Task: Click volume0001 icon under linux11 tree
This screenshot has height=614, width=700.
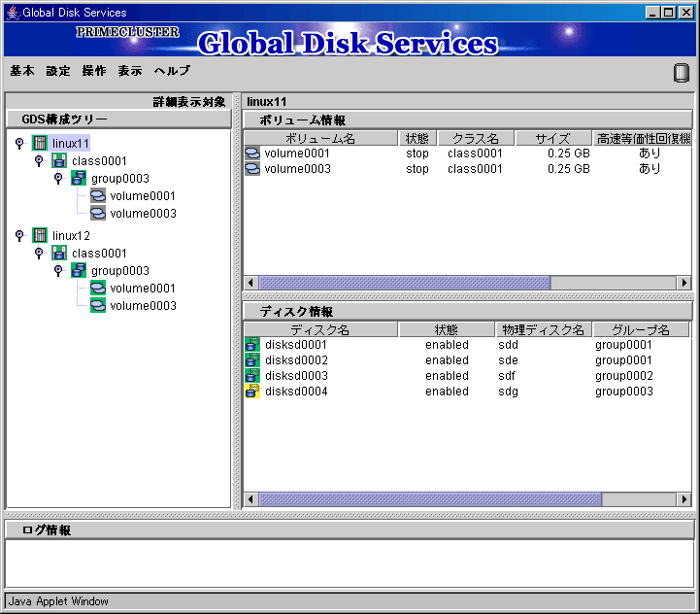Action: click(x=98, y=195)
